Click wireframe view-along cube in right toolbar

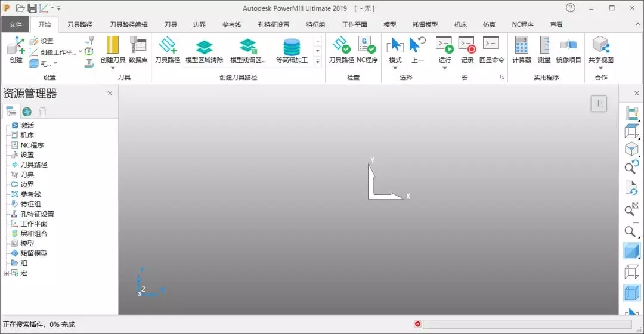tap(631, 131)
